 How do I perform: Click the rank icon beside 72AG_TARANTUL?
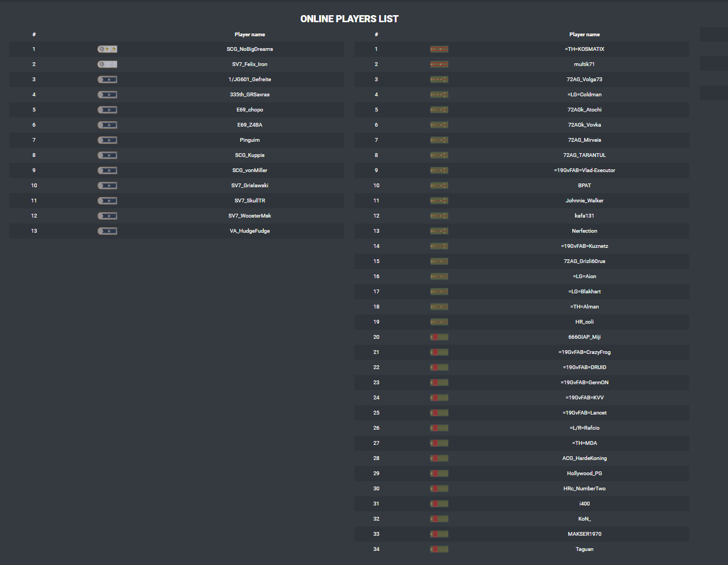pyautogui.click(x=439, y=155)
